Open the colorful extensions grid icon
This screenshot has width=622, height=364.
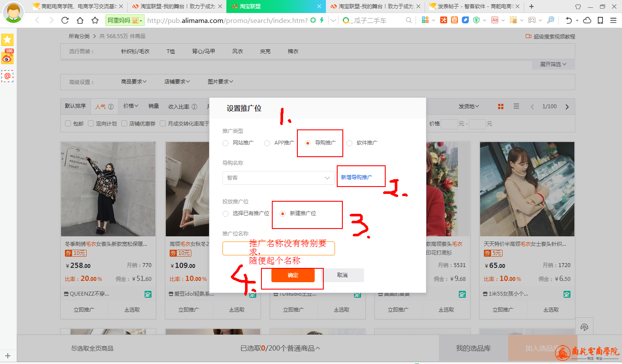[425, 20]
